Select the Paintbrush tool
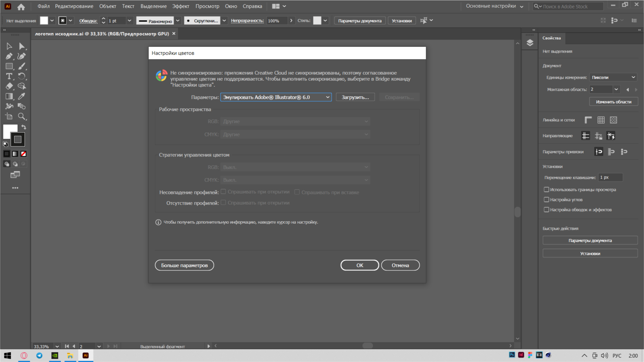Screen dimensions: 644x362 (22, 66)
